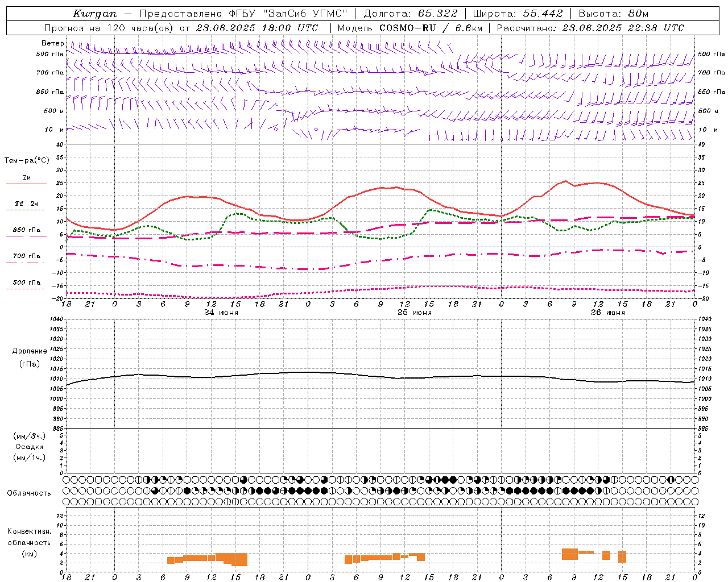Click the (мм/3ч.) precipitation unit label
728x582 pixels.
(30, 436)
